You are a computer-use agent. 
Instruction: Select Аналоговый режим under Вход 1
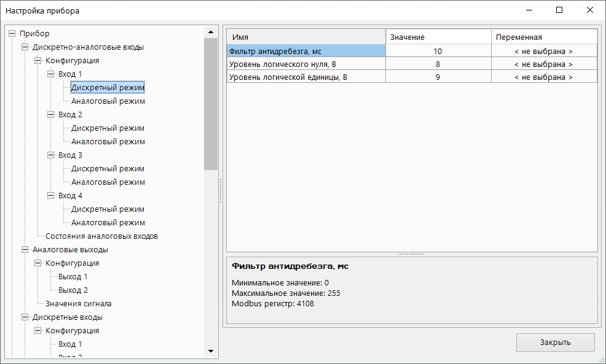coord(108,101)
